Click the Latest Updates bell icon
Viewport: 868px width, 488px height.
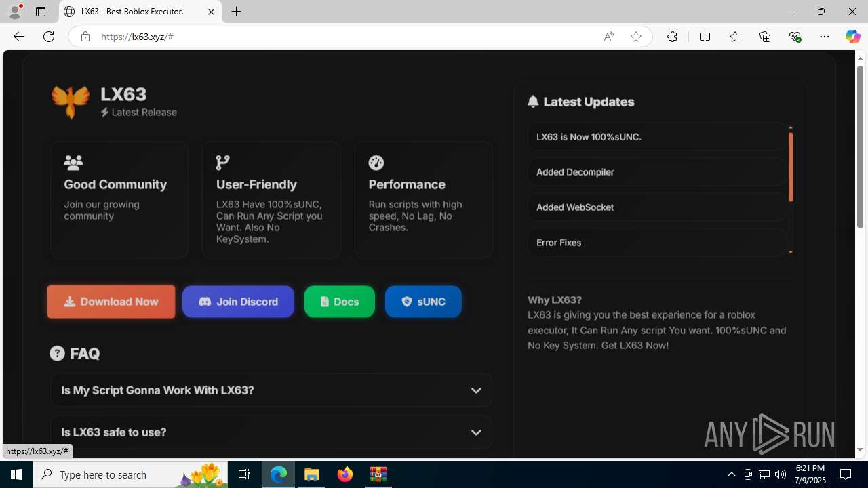point(533,102)
